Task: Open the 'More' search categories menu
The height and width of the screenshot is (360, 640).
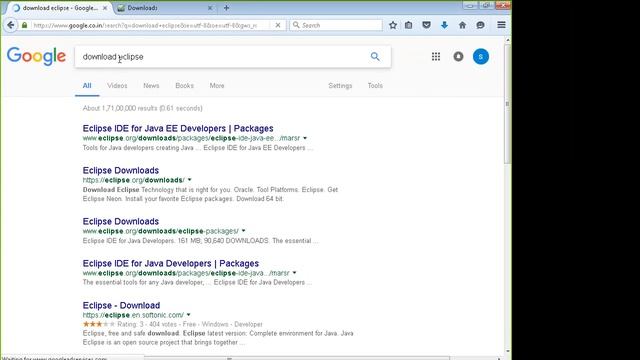Action: pos(217,86)
